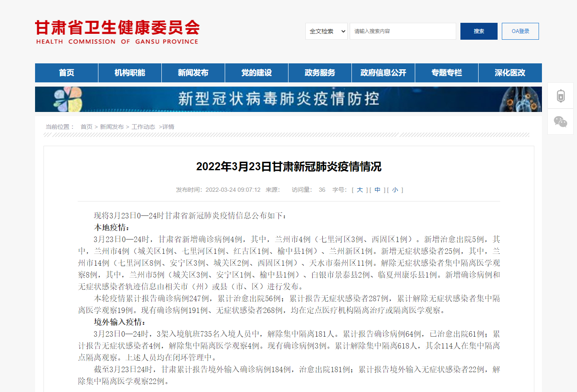Click the 本地疫情 section heading
Screen dimensions: 577x392
[x=112, y=227]
